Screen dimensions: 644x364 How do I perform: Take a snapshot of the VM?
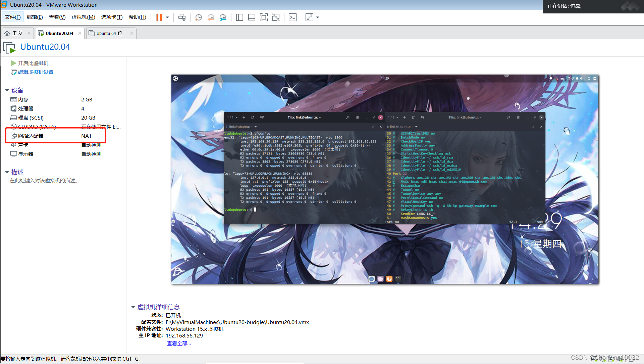(199, 17)
